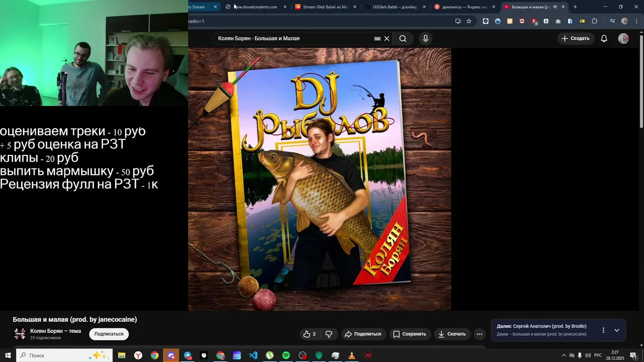Open a new browser tab
Viewport: 644px width, 362px height.
(575, 7)
